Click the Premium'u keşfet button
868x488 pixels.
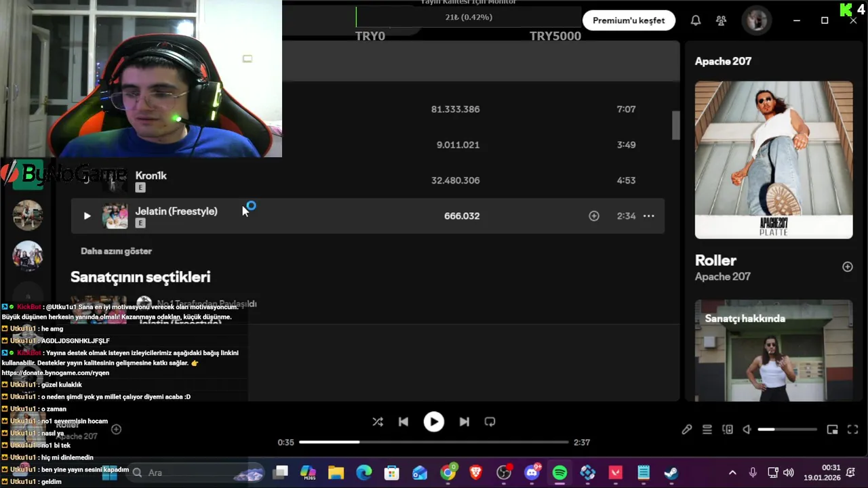click(629, 20)
